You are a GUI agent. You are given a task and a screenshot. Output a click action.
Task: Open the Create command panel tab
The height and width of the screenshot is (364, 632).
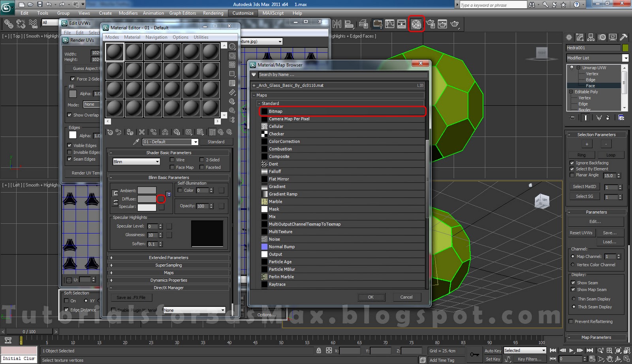pos(569,38)
